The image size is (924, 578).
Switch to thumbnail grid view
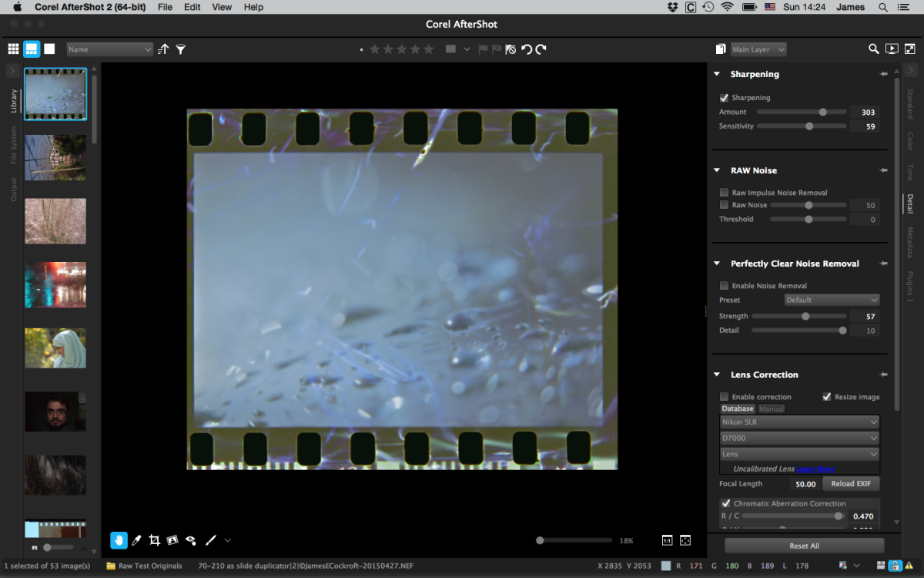point(13,49)
